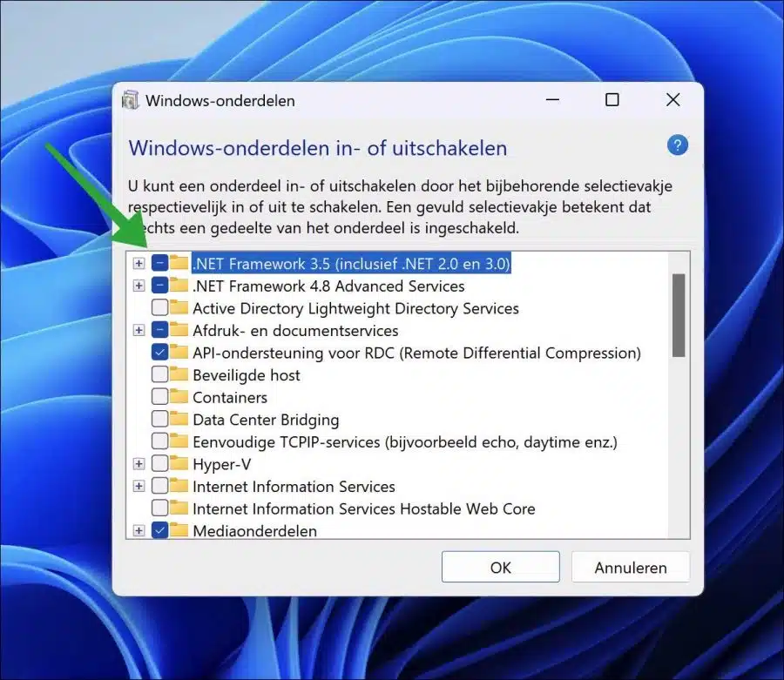
Task: Click the blue help question mark icon
Action: click(x=678, y=145)
